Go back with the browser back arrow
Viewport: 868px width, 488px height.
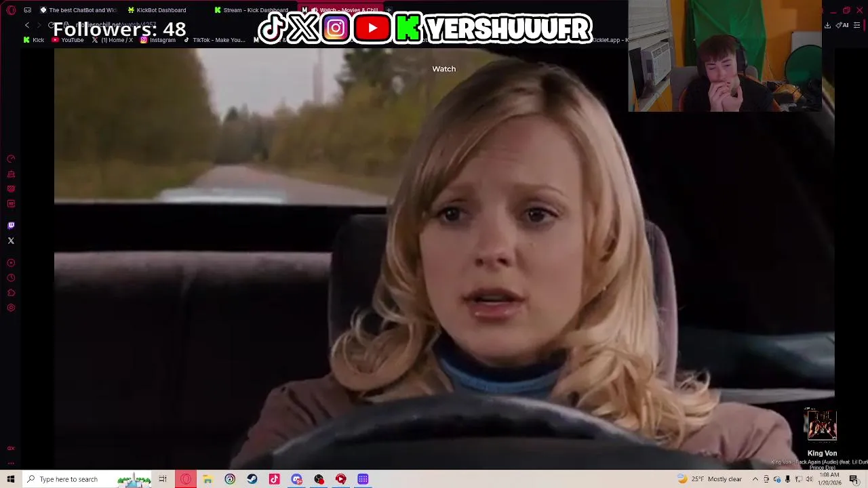point(27,25)
